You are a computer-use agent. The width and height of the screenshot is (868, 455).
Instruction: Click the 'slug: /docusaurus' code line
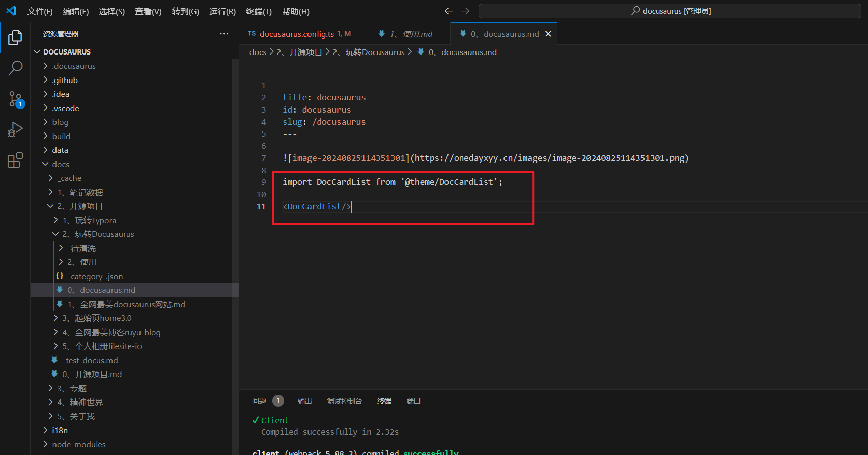324,122
